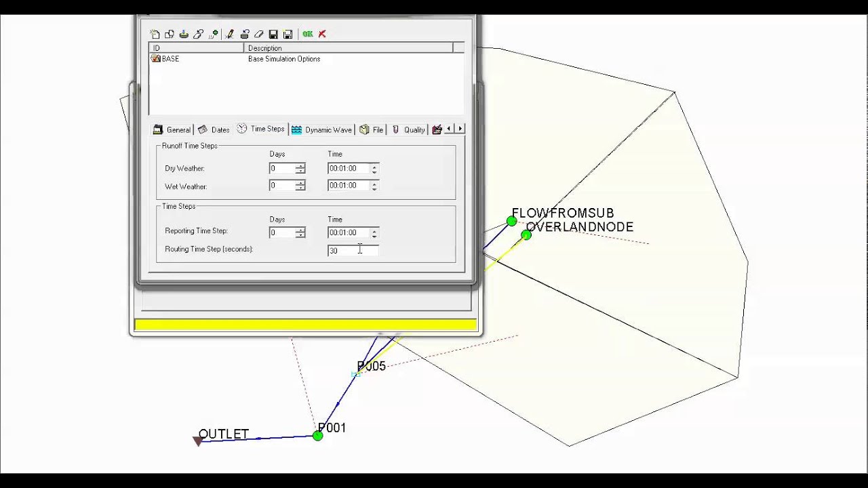Screen dimensions: 868x488
Task: Click the copy record toolbar icon
Action: coord(170,34)
